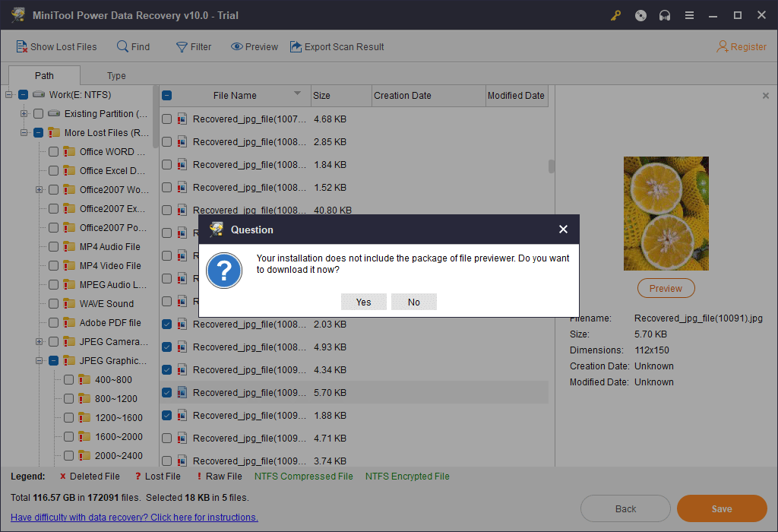This screenshot has height=532, width=778.
Task: Collapse the JPEG Graphic folder node
Action: pyautogui.click(x=40, y=361)
